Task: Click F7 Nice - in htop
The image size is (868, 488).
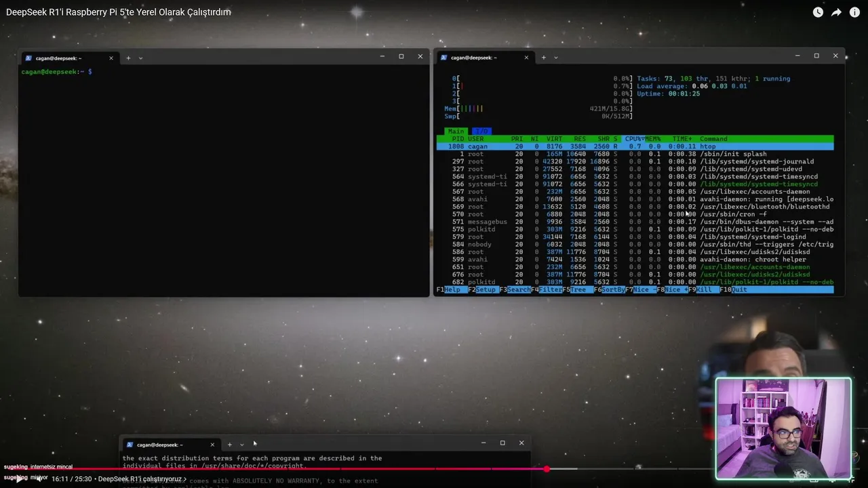Action: pyautogui.click(x=640, y=289)
